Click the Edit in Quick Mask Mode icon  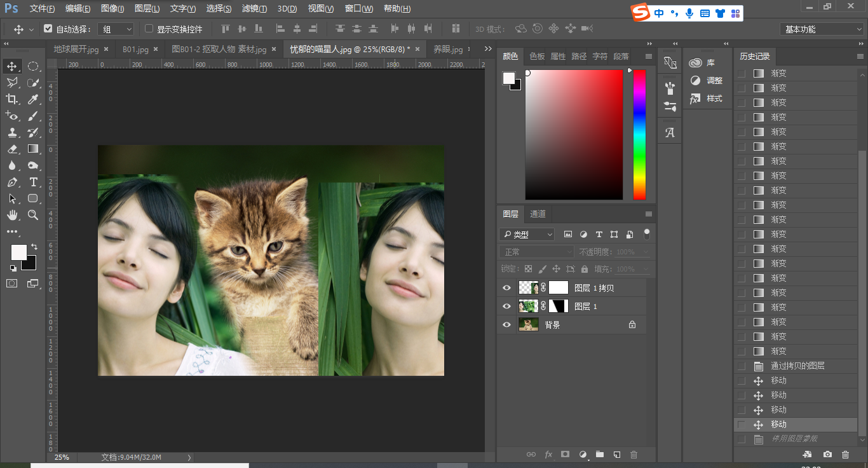pos(12,283)
